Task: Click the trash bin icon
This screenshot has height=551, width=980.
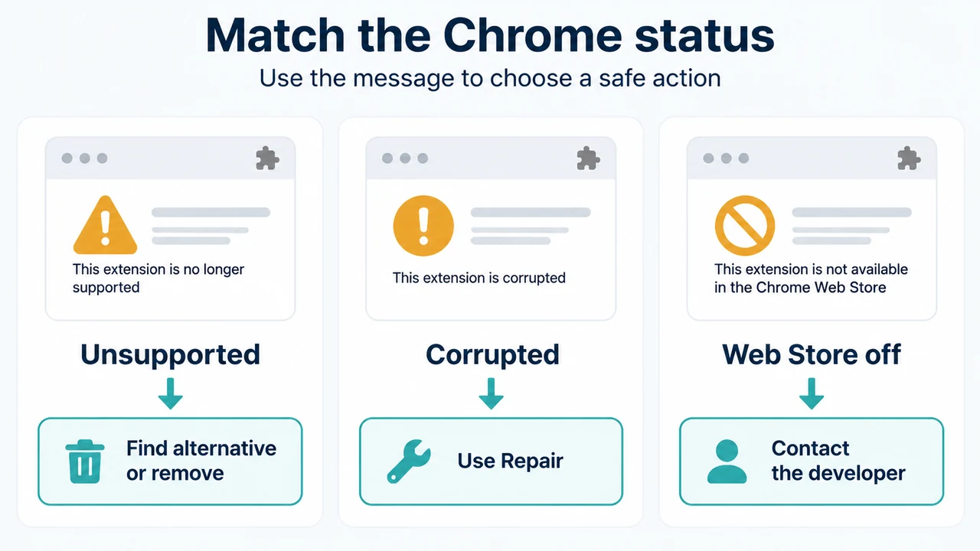Action: coord(86,461)
